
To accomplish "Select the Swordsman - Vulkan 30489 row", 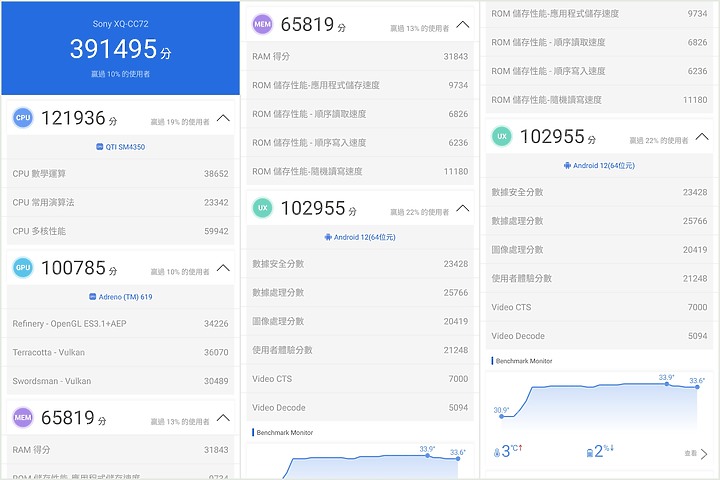I will [x=120, y=381].
